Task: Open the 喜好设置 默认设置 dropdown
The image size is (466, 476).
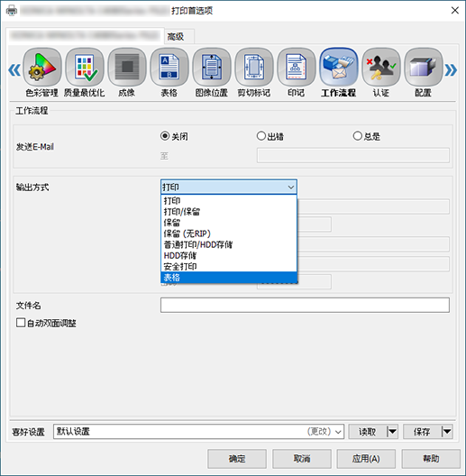Action: click(x=198, y=431)
